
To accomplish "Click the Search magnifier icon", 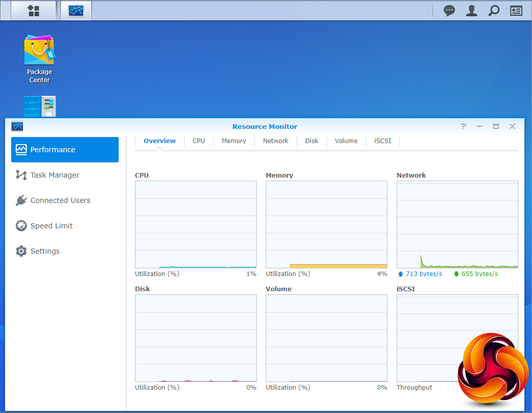I will (493, 11).
